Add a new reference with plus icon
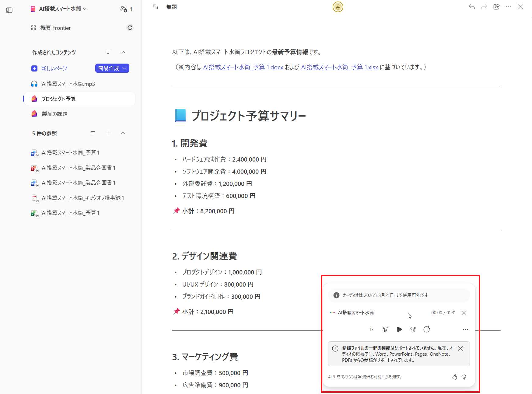532x394 pixels. coord(108,133)
